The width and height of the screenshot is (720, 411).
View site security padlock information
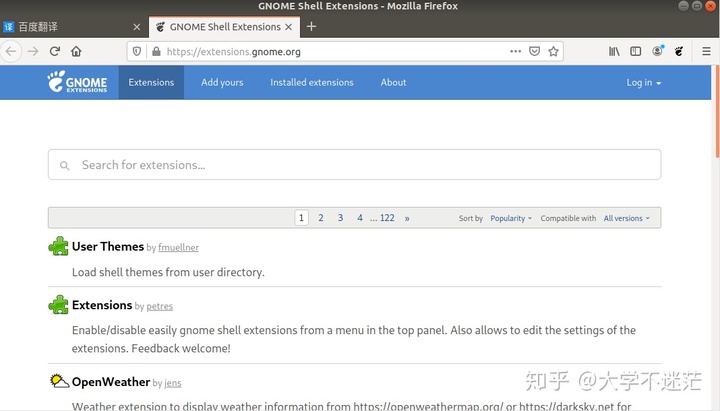click(156, 51)
